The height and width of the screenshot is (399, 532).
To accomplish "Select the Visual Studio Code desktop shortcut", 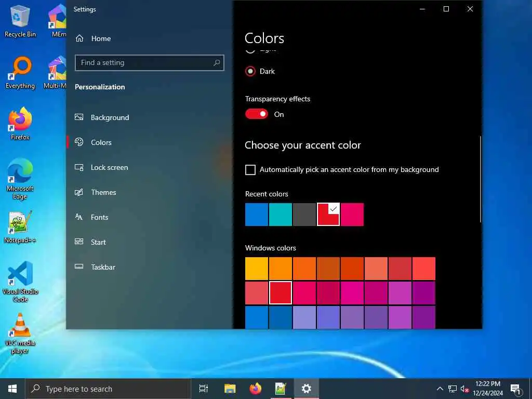I will pyautogui.click(x=20, y=282).
